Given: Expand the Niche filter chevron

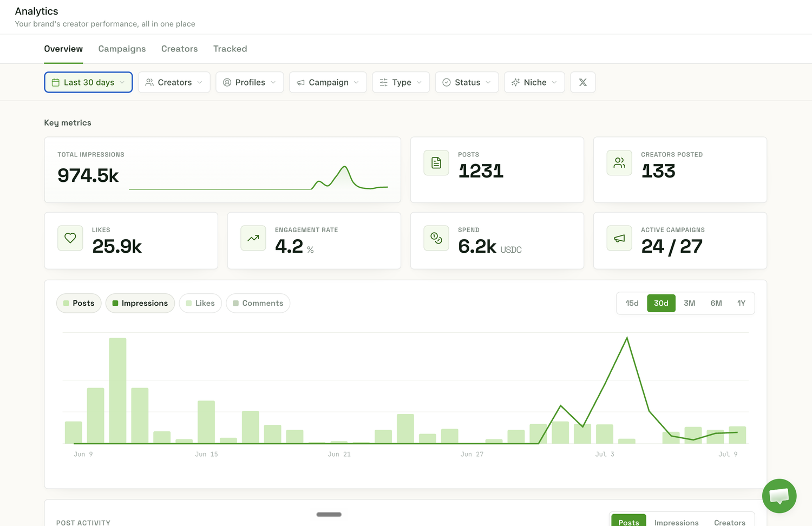Looking at the screenshot, I should tap(554, 82).
